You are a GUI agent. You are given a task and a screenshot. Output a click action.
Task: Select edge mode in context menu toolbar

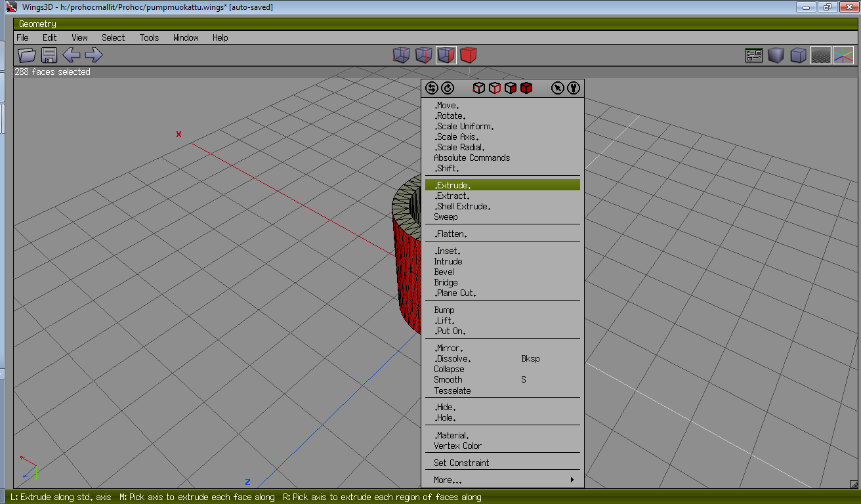pyautogui.click(x=495, y=88)
